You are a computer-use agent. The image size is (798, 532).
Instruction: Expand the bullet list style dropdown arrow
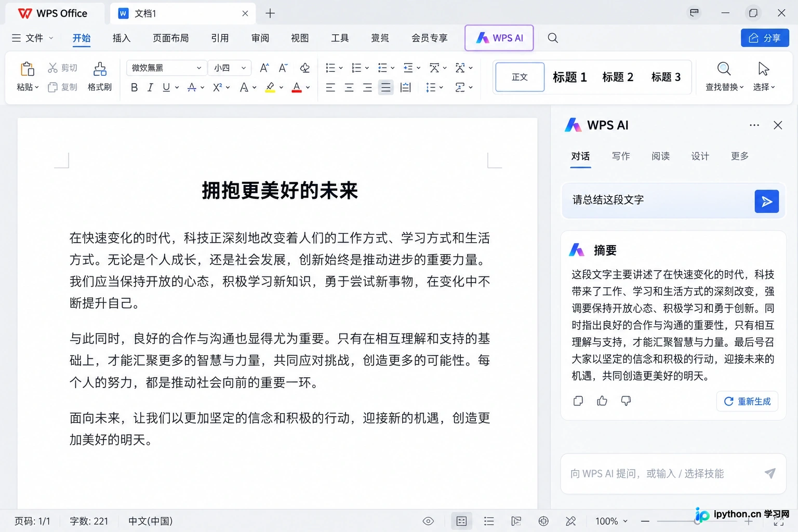341,68
